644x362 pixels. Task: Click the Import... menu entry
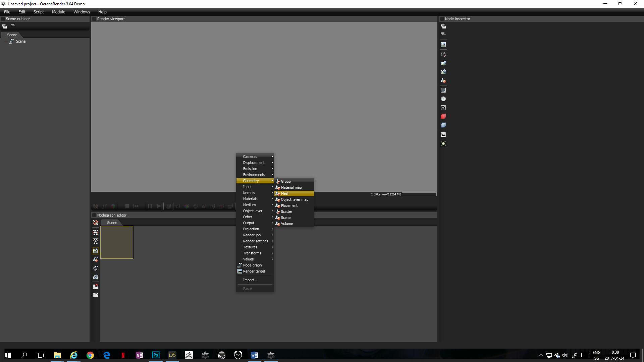tap(250, 280)
